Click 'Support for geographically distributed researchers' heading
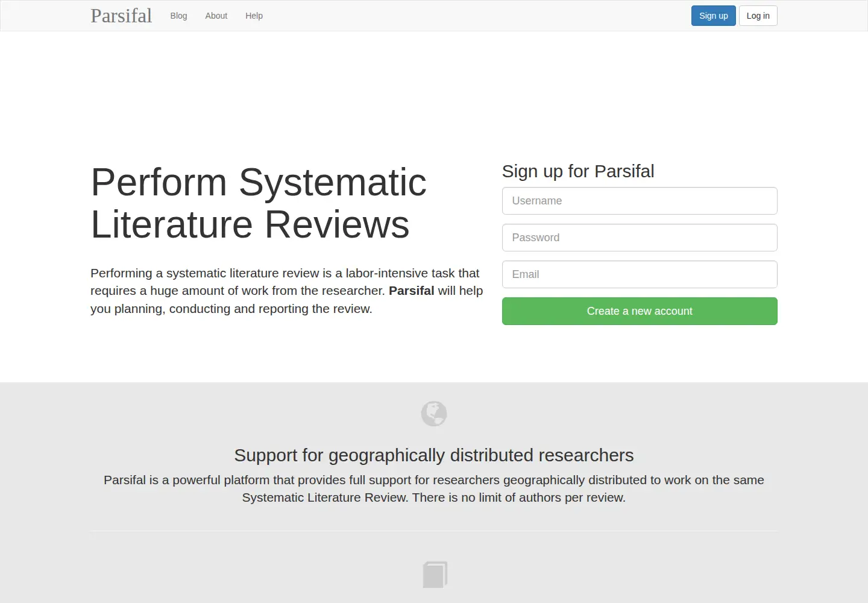Image resolution: width=868 pixels, height=603 pixels. [x=434, y=455]
